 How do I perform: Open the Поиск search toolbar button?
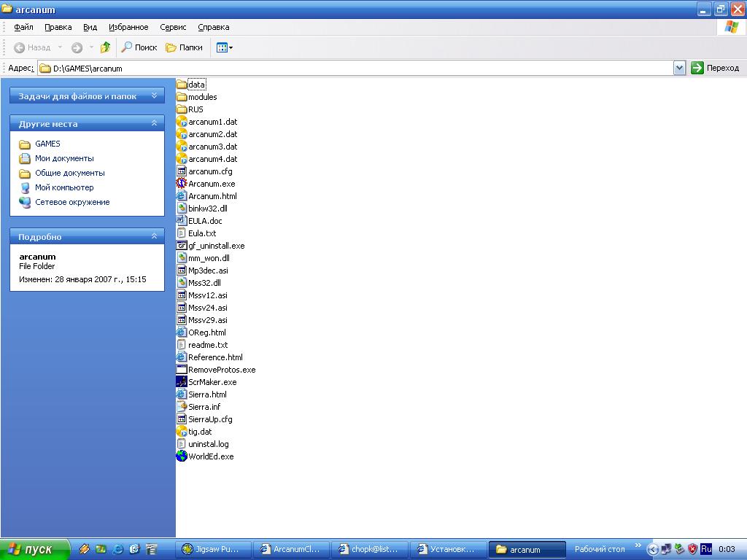pyautogui.click(x=139, y=47)
